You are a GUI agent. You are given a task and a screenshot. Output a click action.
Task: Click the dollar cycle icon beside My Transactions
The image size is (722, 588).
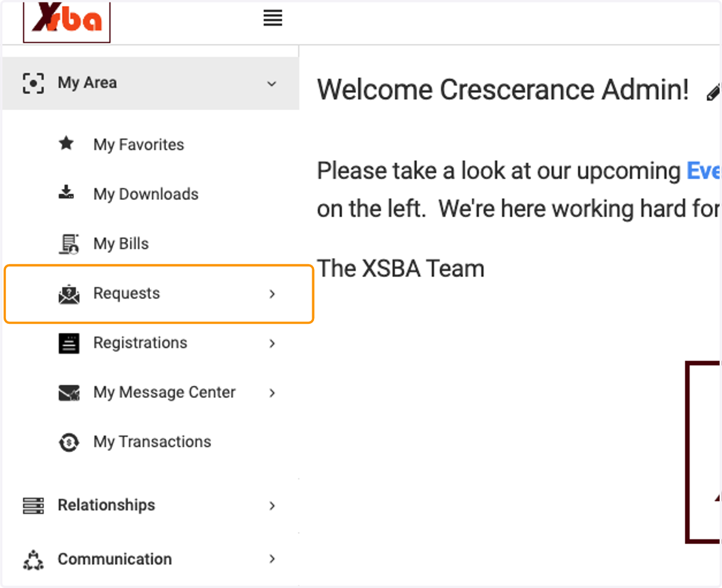[x=69, y=442]
